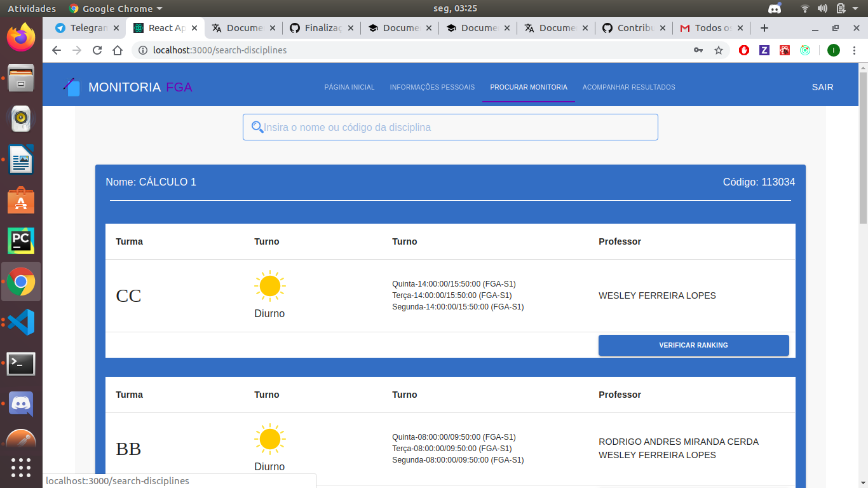Image resolution: width=868 pixels, height=488 pixels.
Task: Click the MONITORIA FGA brand text
Action: 140,87
